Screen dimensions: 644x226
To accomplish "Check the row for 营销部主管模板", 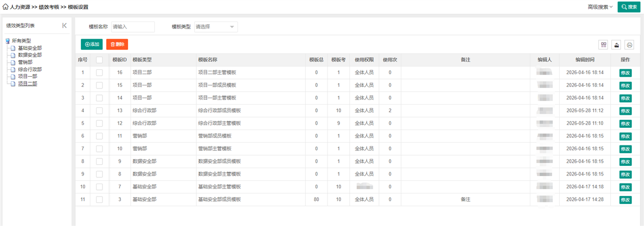I will (x=99, y=149).
